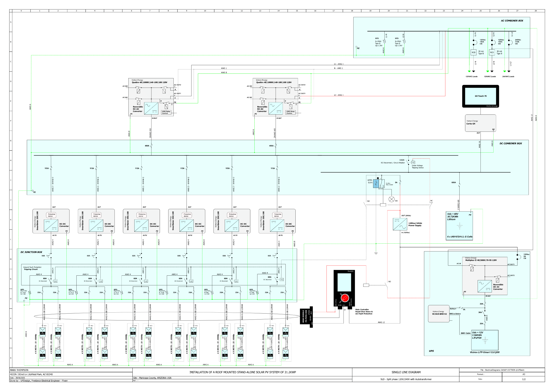Click '6 x |48V-EG4-LL-S Cells' label
The width and height of the screenshot is (555, 392).
coord(460,237)
